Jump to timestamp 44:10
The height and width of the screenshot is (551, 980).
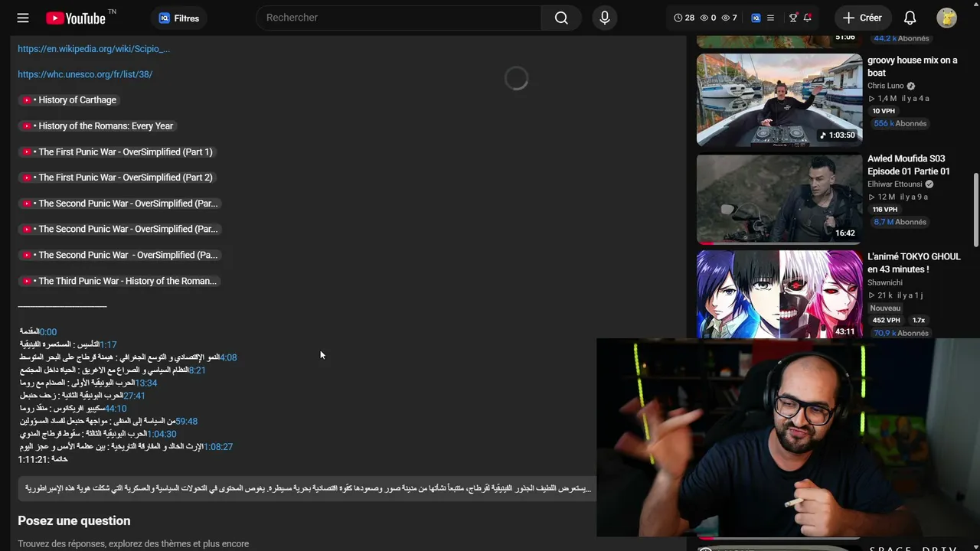(116, 409)
